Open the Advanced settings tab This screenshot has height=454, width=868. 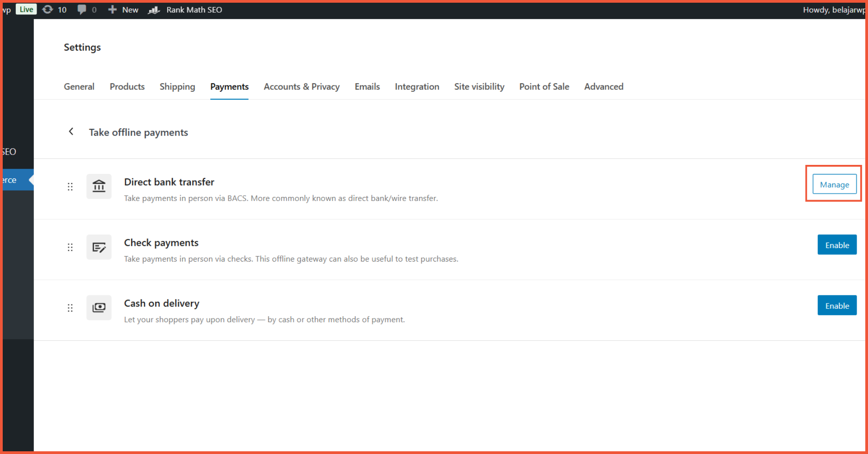point(604,86)
